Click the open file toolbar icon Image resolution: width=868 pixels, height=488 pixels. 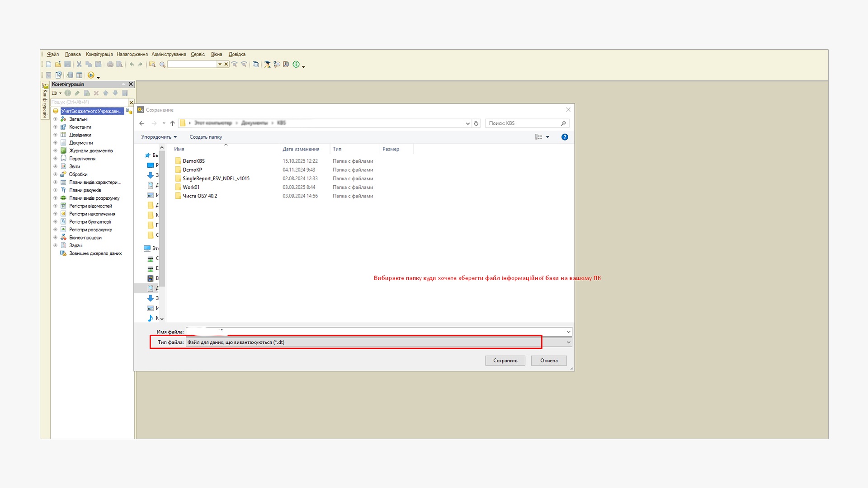click(58, 64)
